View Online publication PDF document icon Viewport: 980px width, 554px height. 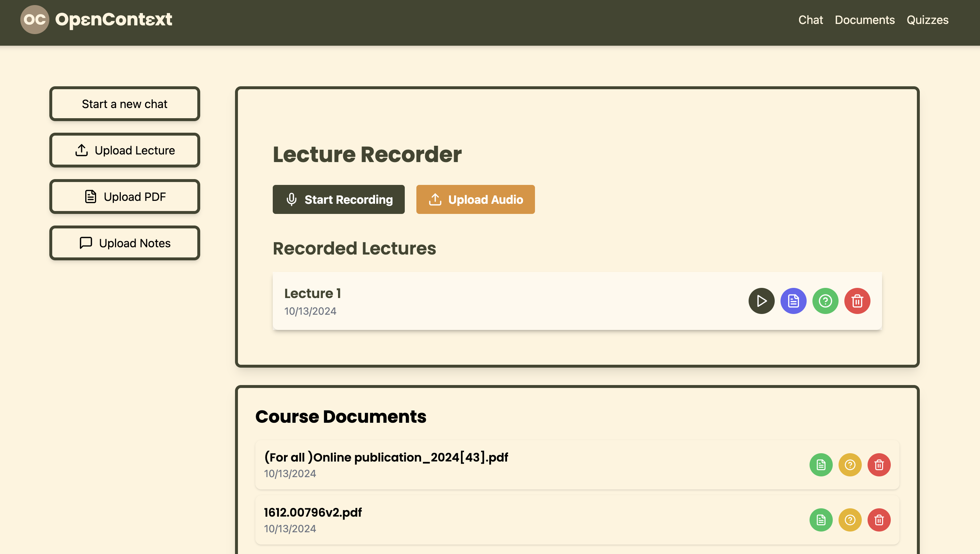coord(821,464)
